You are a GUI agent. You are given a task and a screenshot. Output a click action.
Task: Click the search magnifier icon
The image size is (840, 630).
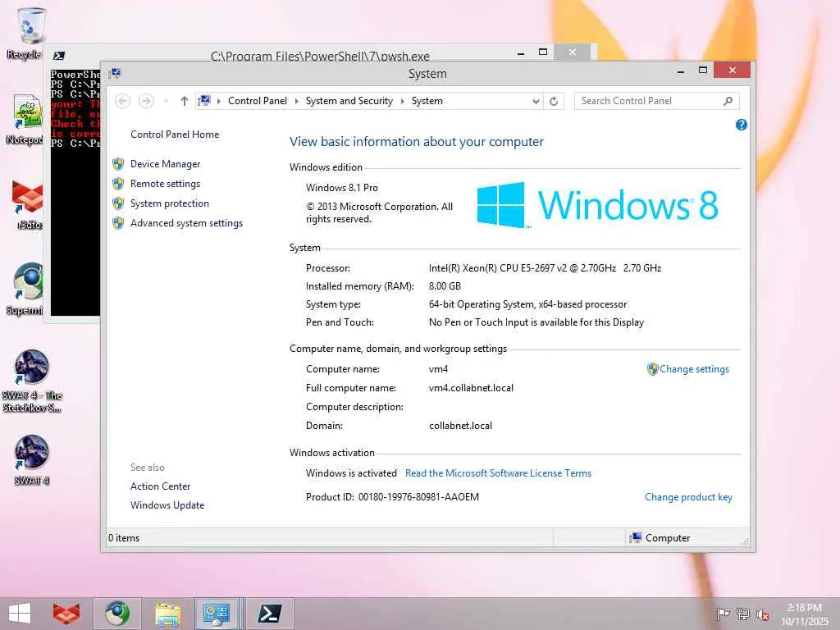[x=728, y=101]
